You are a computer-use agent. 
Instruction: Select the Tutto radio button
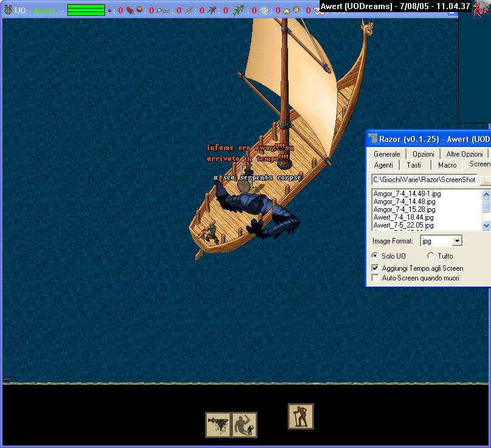point(431,256)
